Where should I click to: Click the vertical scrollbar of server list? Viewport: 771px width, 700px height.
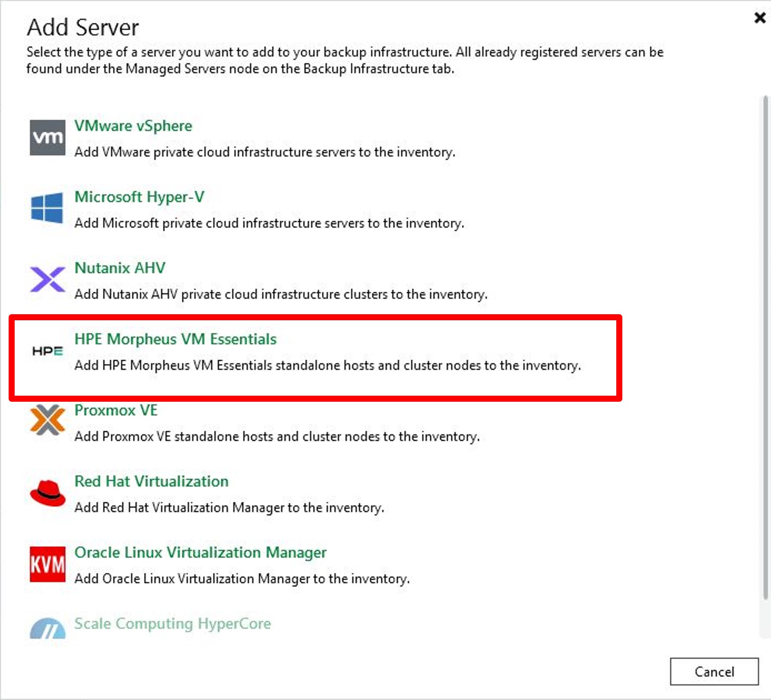point(765,347)
